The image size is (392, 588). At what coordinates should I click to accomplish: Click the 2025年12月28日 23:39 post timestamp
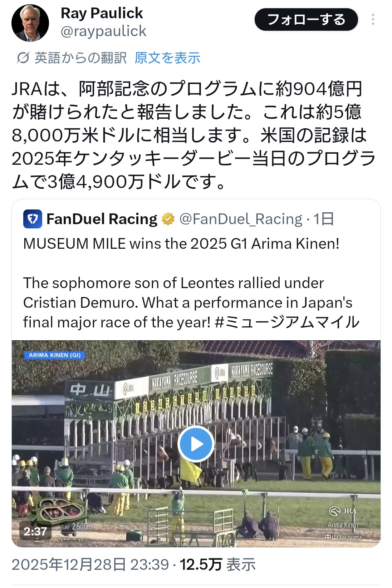pyautogui.click(x=90, y=565)
